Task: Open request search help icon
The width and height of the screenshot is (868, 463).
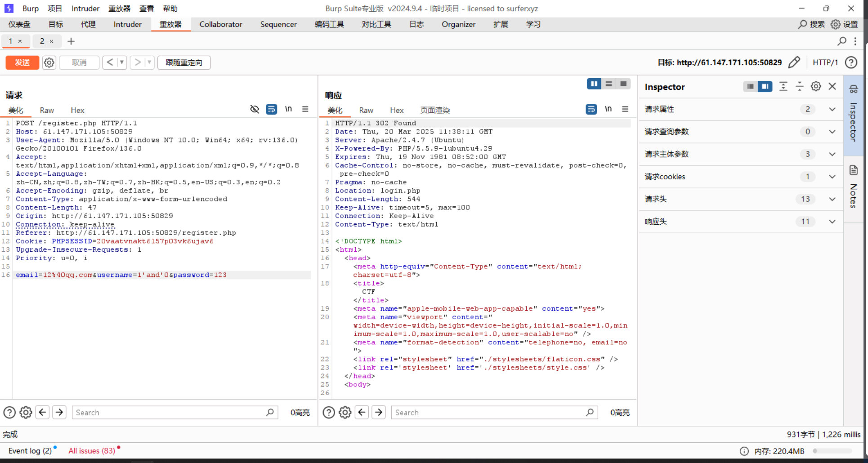Action: [9, 412]
